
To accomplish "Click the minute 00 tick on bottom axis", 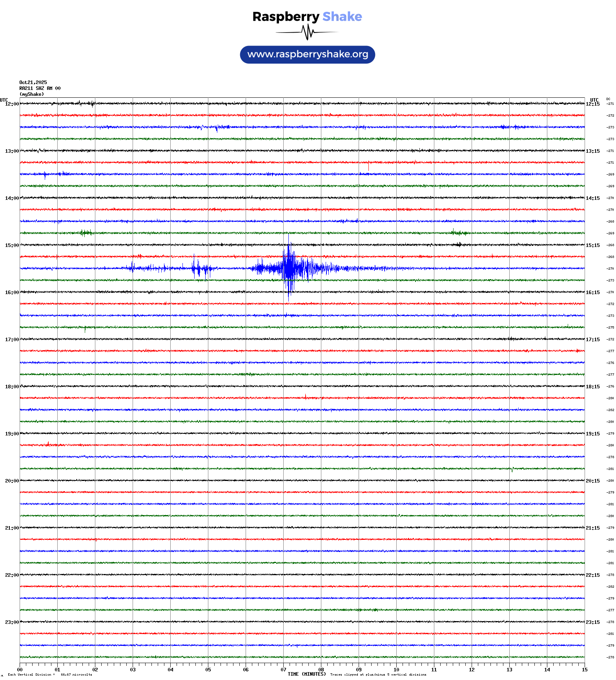I will pos(20,669).
